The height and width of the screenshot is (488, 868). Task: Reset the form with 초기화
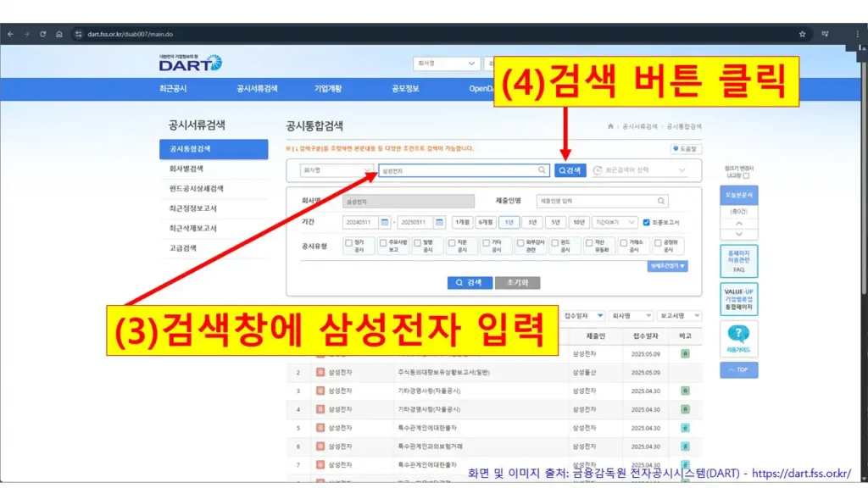pos(517,283)
